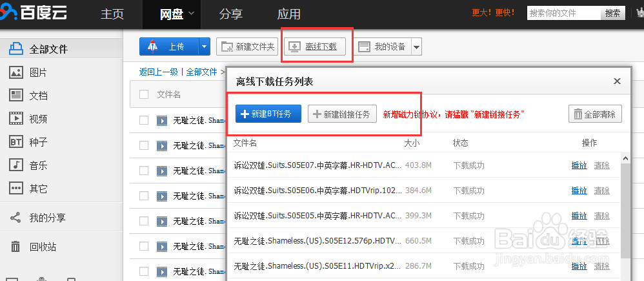Screen dimensions: 644x281
Task: Click the BT 种子 icon
Action: (x=16, y=142)
